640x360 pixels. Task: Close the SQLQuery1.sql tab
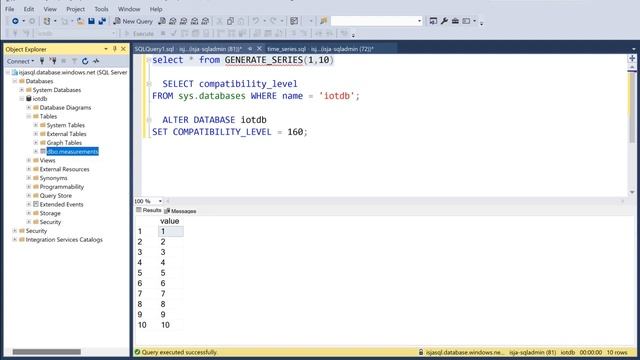click(x=259, y=49)
